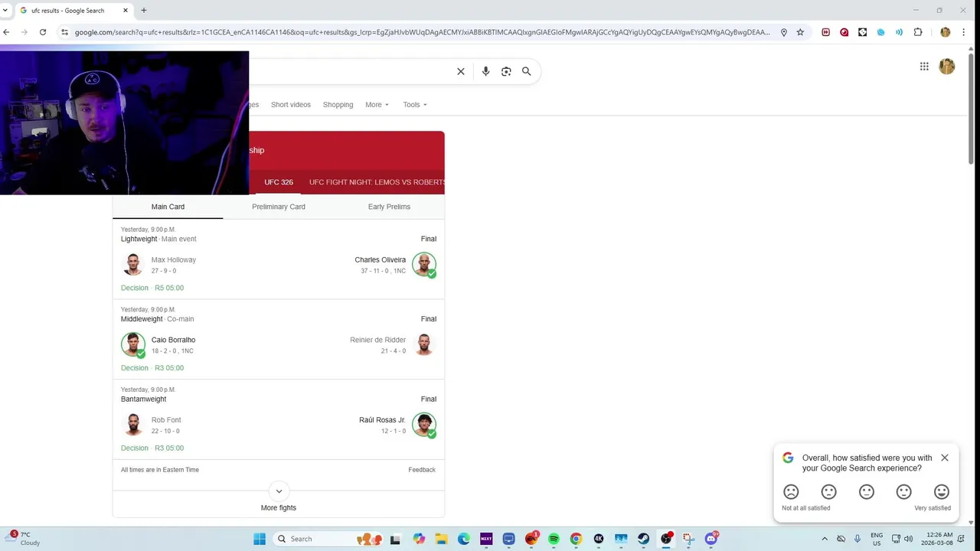Switch to the Preliminary Card tab
This screenshot has width=980, height=551.
coord(279,207)
